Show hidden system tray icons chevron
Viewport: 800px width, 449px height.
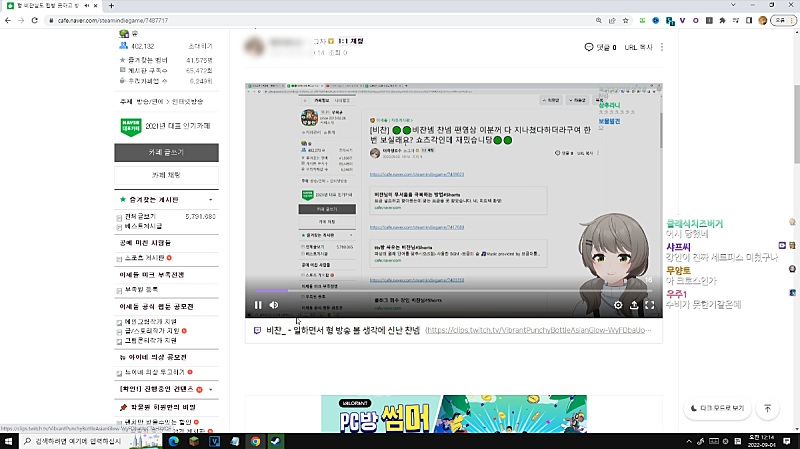click(689, 441)
